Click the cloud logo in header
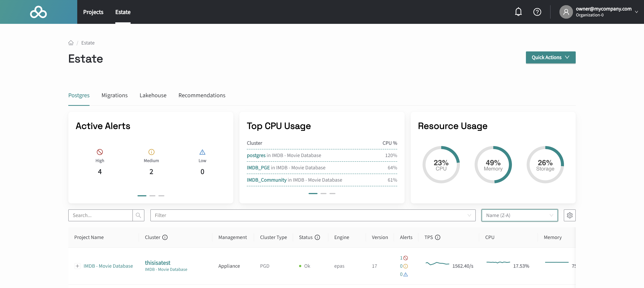 coord(38,12)
